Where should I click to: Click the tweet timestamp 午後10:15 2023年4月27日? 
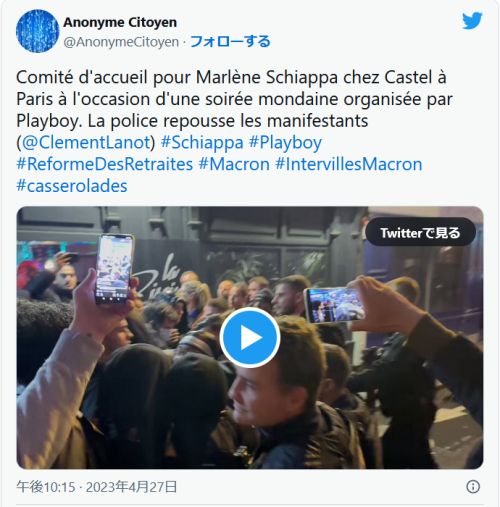pos(97,487)
